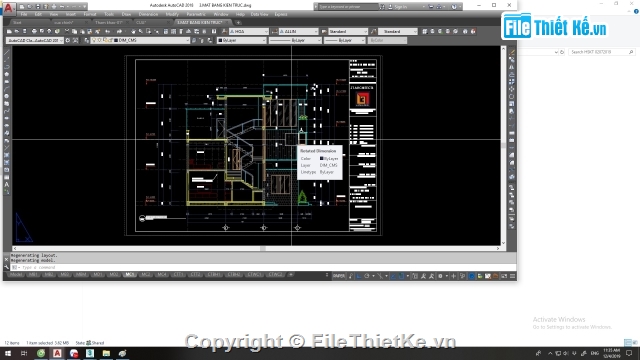Image resolution: width=640 pixels, height=360 pixels.
Task: Click the add layout plus button after CTWC2
Action: click(291, 275)
